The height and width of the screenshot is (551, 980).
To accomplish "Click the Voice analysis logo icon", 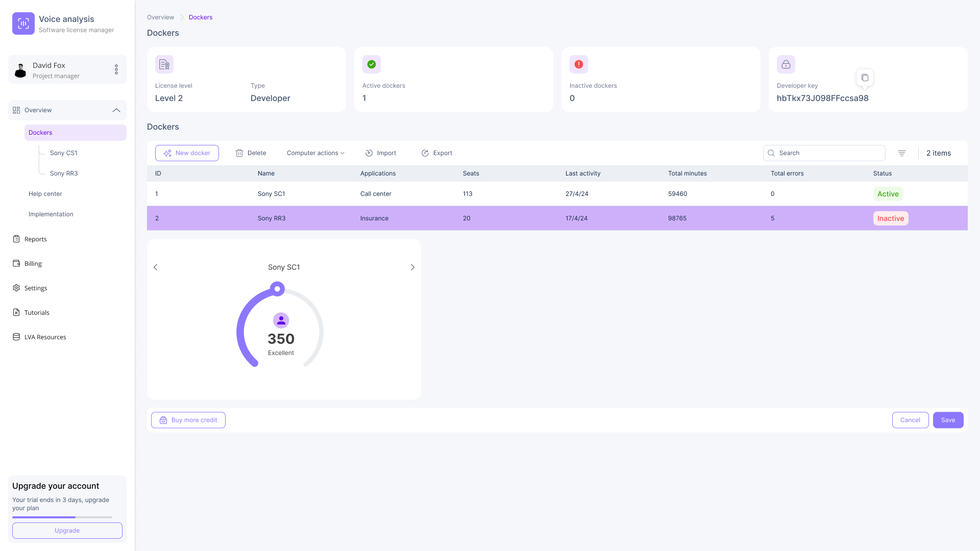I will coord(23,23).
